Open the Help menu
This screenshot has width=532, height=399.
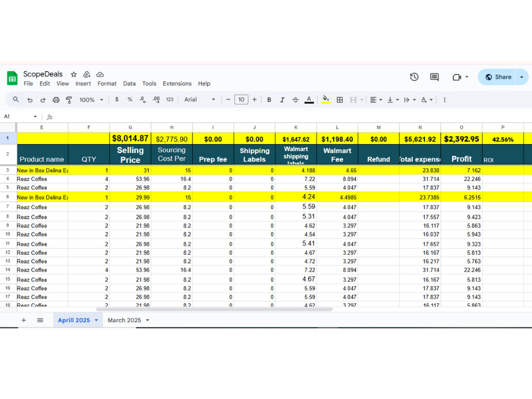pos(204,84)
